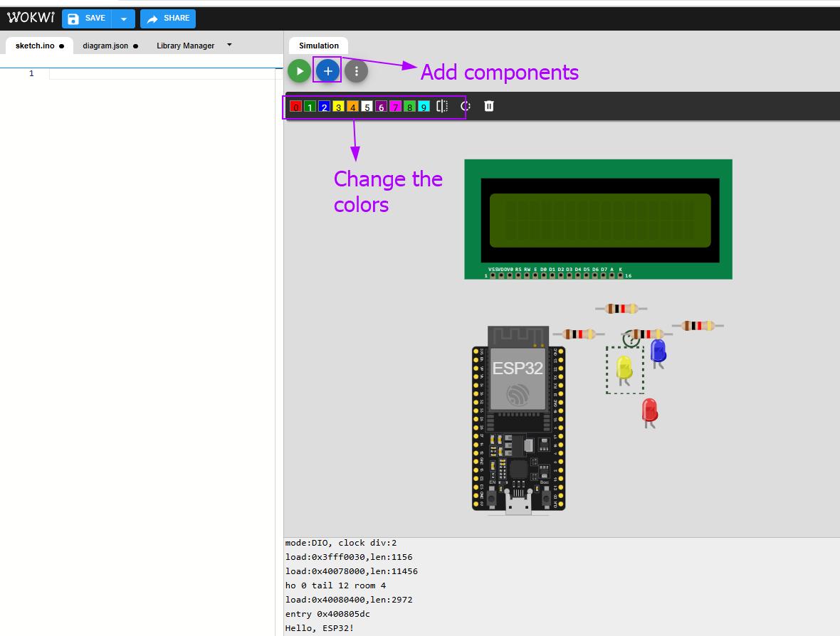Pick cyan color swatch 9
Image resolution: width=840 pixels, height=636 pixels.
coord(424,107)
